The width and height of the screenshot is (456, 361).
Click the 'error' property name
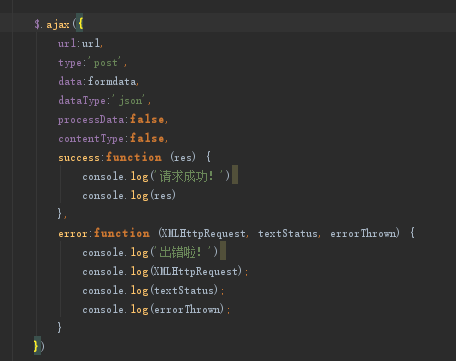pyautogui.click(x=73, y=233)
